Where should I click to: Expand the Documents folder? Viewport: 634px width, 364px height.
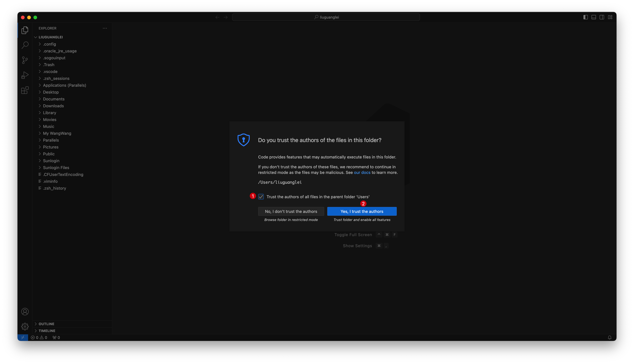[x=54, y=99]
